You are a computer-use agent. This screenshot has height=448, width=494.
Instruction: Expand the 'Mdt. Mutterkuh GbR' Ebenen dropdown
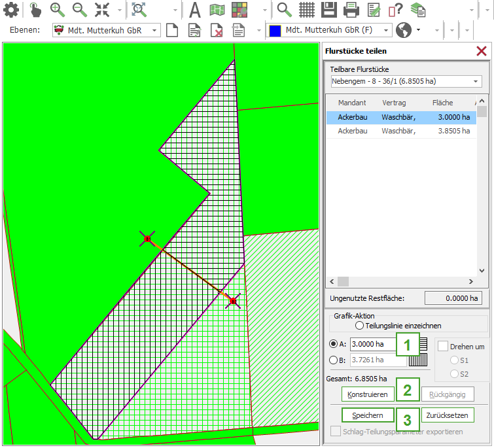pyautogui.click(x=154, y=30)
